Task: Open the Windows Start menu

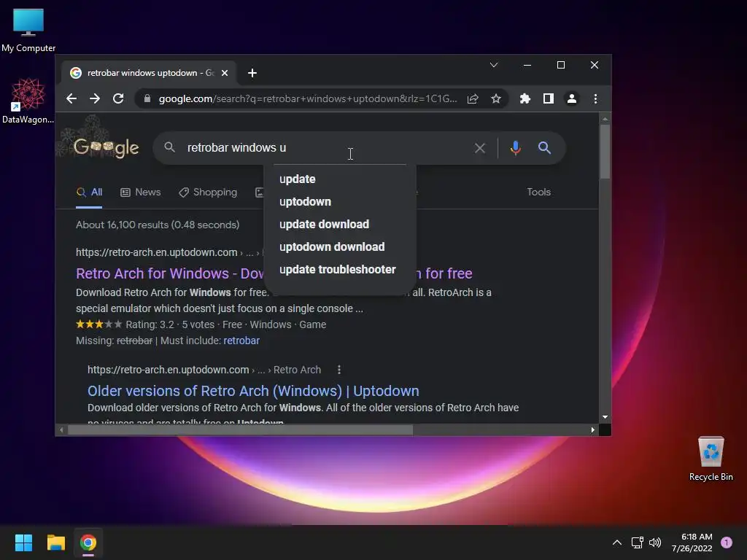Action: click(23, 542)
